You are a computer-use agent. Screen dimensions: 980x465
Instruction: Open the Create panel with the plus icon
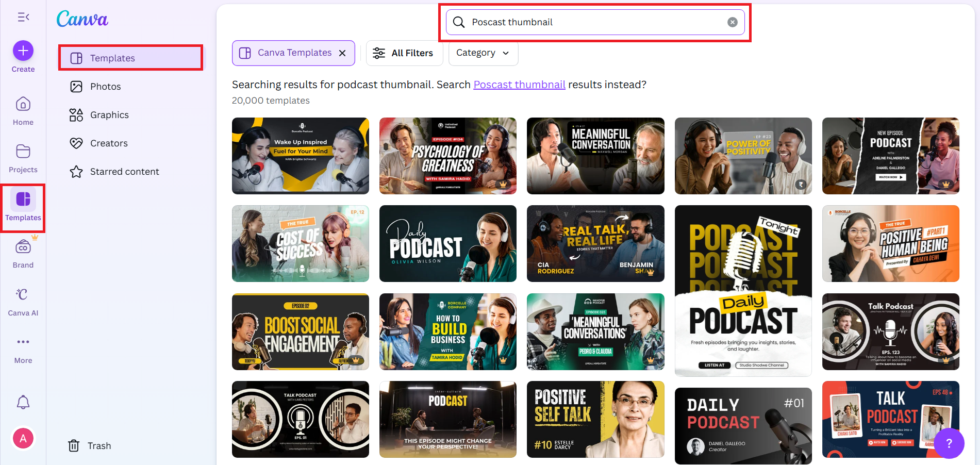coord(23,51)
